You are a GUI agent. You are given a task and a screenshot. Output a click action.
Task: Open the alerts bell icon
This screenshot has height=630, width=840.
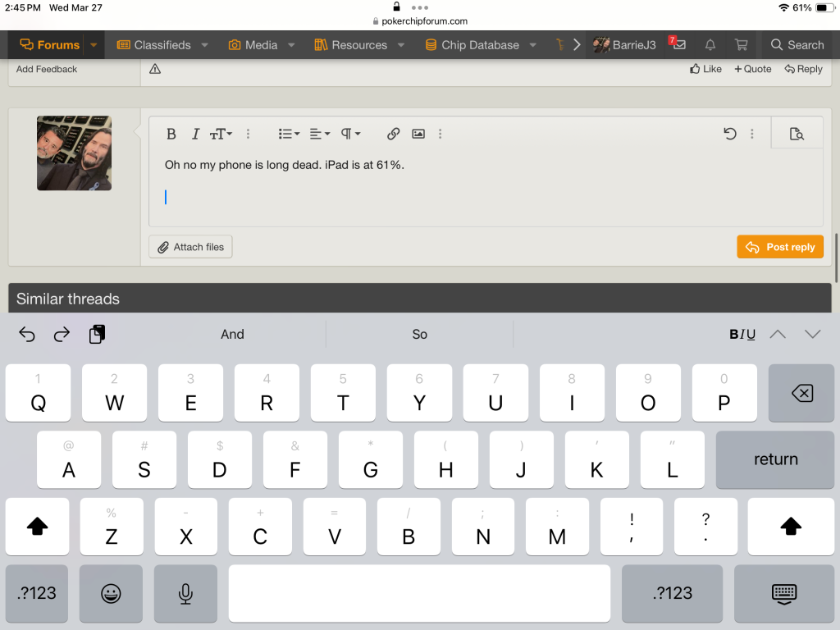point(710,45)
